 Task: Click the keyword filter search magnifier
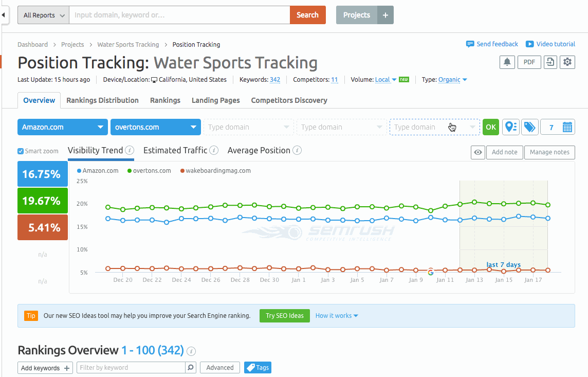point(190,367)
